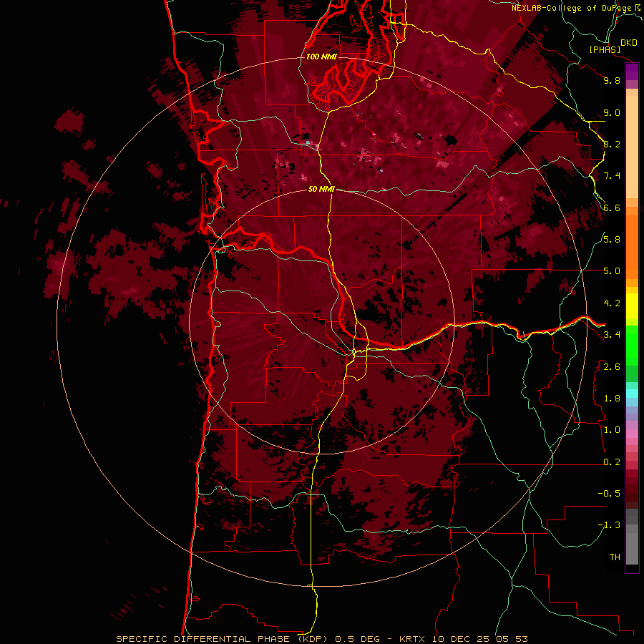This screenshot has height=644, width=644.
Task: Pick the cyan legend band beside 1.8
Action: (632, 394)
